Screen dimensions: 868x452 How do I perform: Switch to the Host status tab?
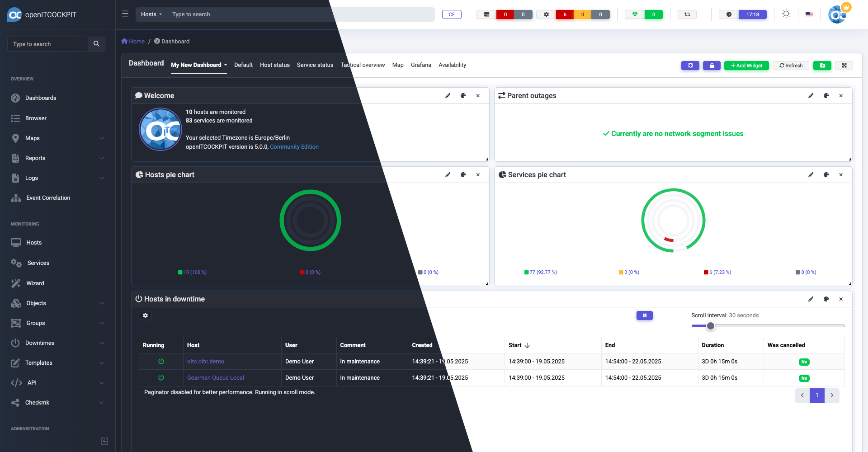pyautogui.click(x=275, y=65)
